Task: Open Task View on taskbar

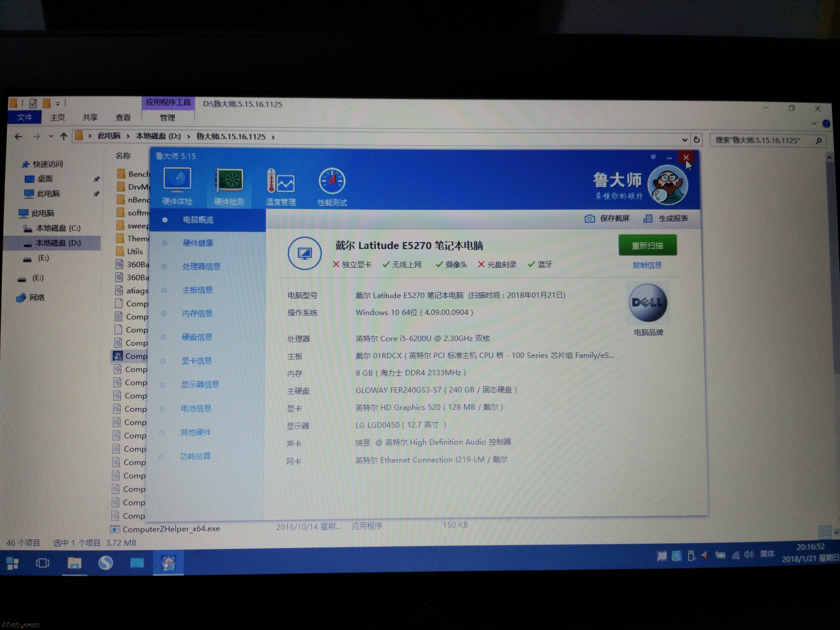Action: coord(43,563)
